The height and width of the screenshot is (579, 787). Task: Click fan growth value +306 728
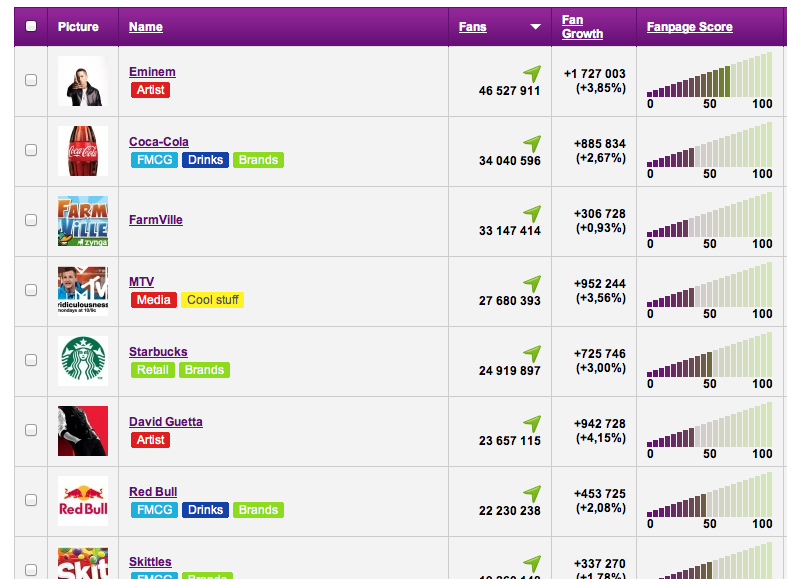coord(600,214)
